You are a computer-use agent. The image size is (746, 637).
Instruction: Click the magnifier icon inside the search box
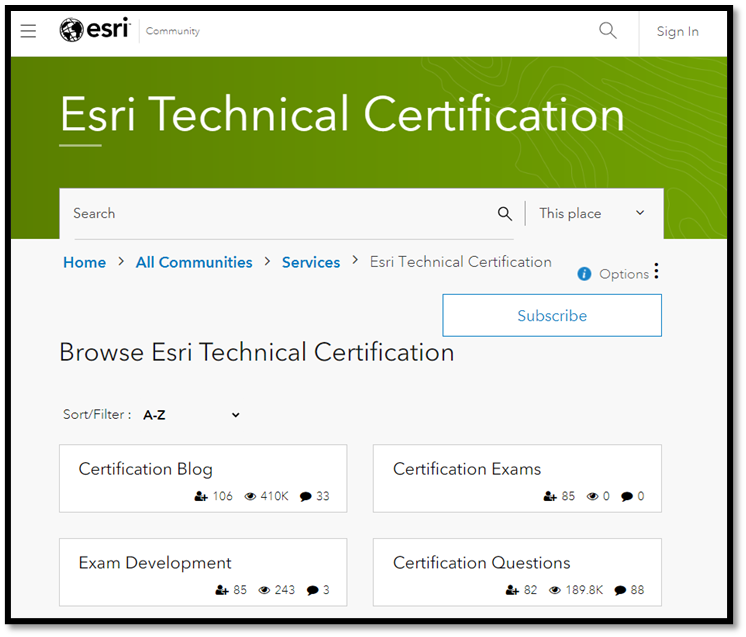pyautogui.click(x=505, y=214)
